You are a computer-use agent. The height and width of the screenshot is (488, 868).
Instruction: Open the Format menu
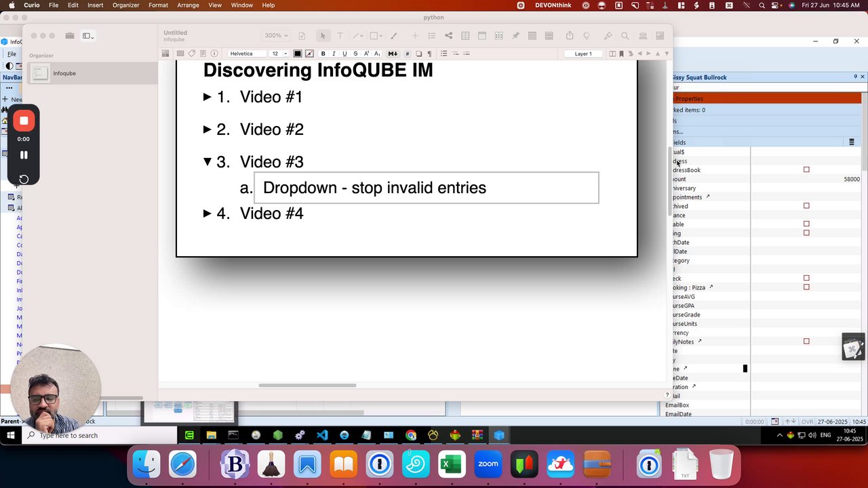[x=158, y=5]
